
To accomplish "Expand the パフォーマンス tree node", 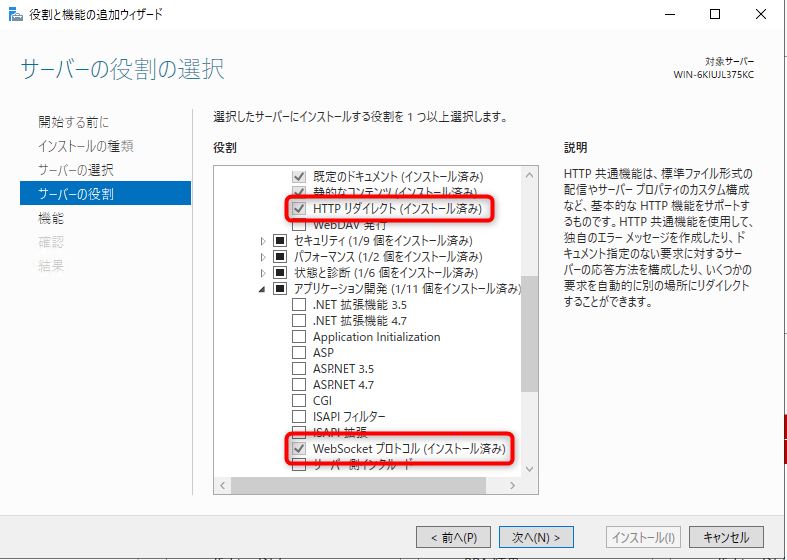I will tap(264, 257).
